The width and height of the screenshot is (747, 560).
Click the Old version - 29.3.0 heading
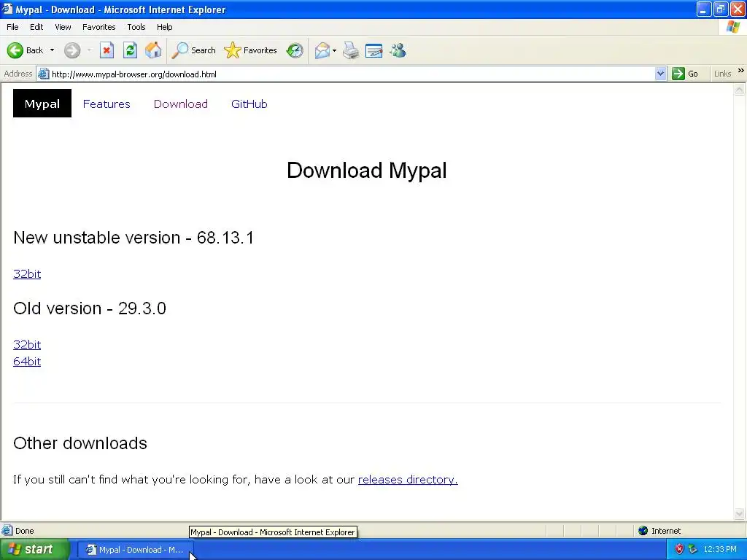[90, 308]
